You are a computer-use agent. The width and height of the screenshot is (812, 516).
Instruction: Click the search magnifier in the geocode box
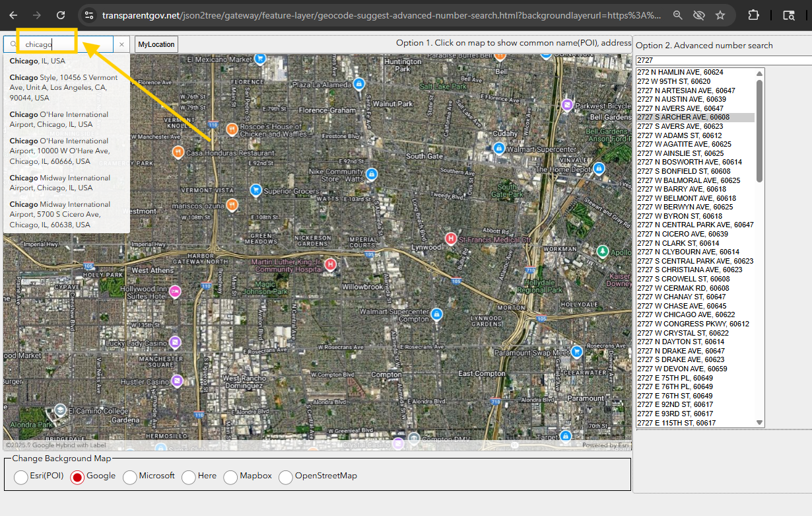[13, 44]
